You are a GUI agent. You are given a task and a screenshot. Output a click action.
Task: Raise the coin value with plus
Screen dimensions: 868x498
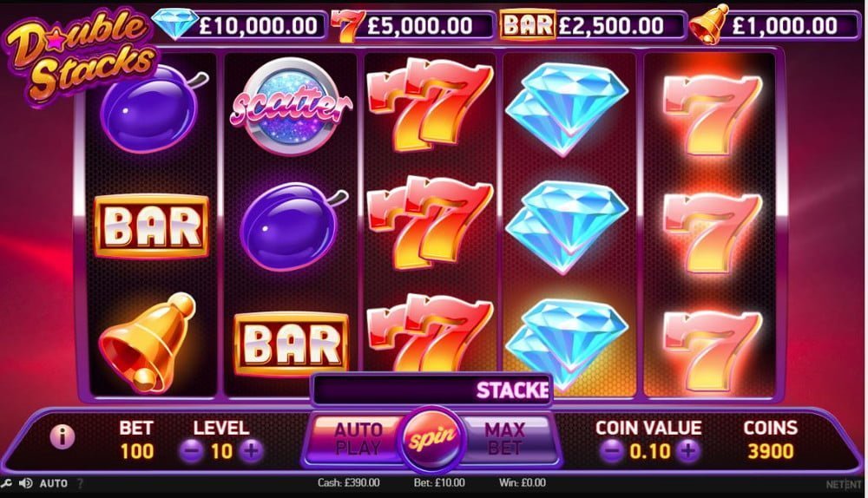(688, 451)
